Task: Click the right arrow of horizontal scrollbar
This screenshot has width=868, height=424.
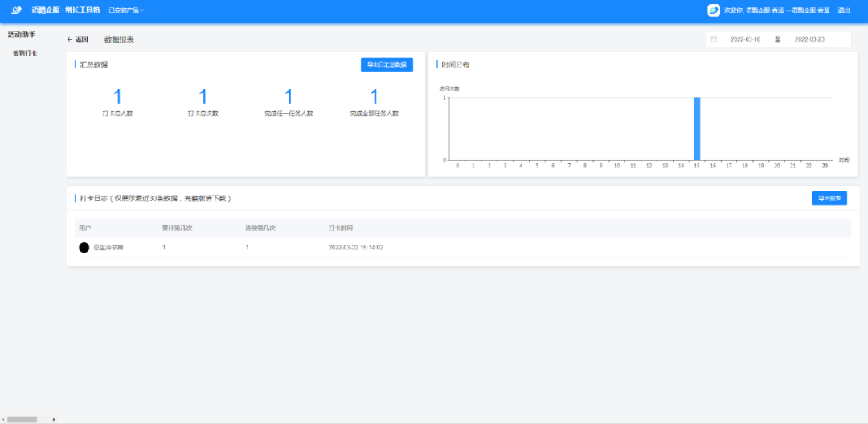Action: tap(54, 419)
